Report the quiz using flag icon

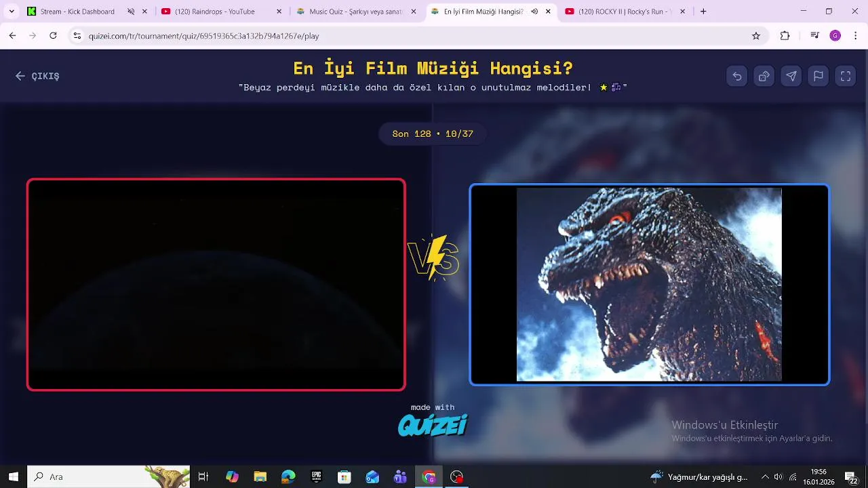coord(818,76)
